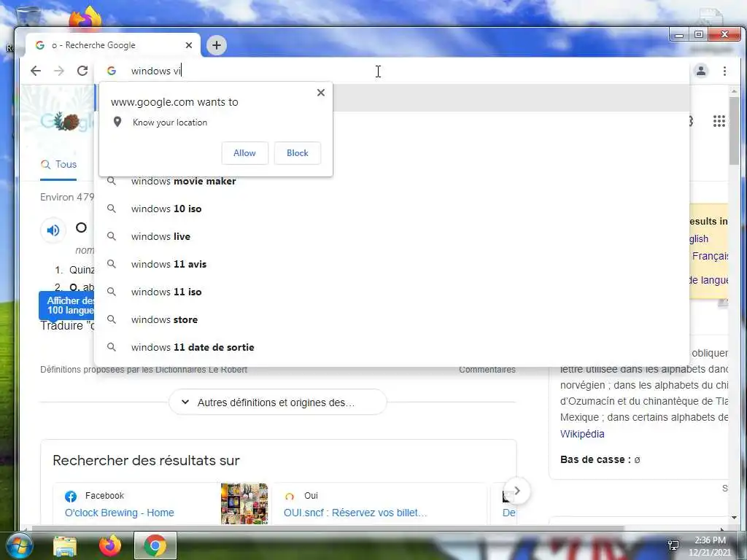This screenshot has width=747, height=560.
Task: Open a new tab with plus button
Action: point(216,45)
